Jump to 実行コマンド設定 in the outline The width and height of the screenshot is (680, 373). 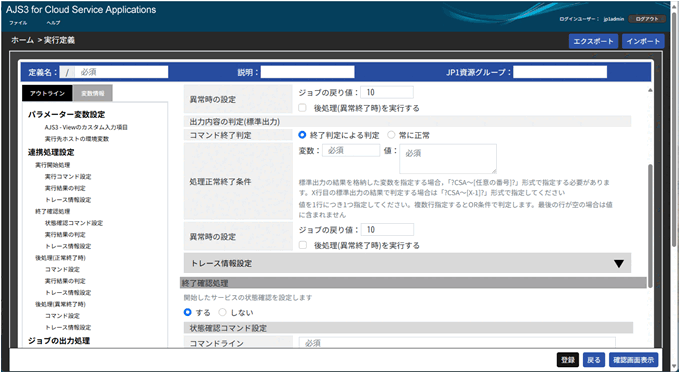(68, 177)
